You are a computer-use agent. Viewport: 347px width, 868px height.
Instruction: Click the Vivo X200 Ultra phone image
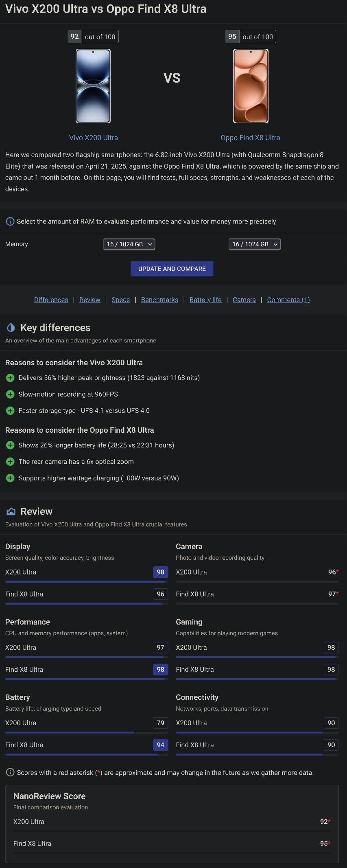[x=93, y=86]
